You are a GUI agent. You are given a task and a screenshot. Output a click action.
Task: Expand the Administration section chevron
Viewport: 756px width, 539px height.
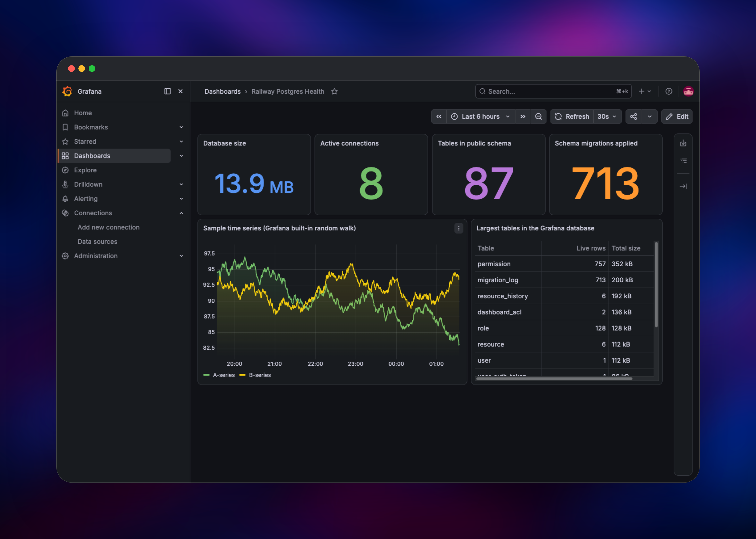(x=181, y=256)
